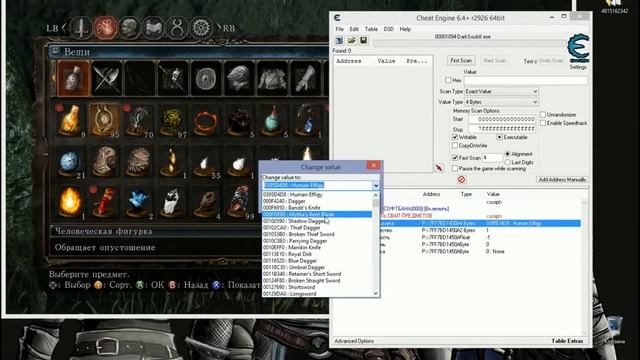640x360 pixels.
Task: Select the orange flask item with count 9
Action: pyautogui.click(x=71, y=120)
